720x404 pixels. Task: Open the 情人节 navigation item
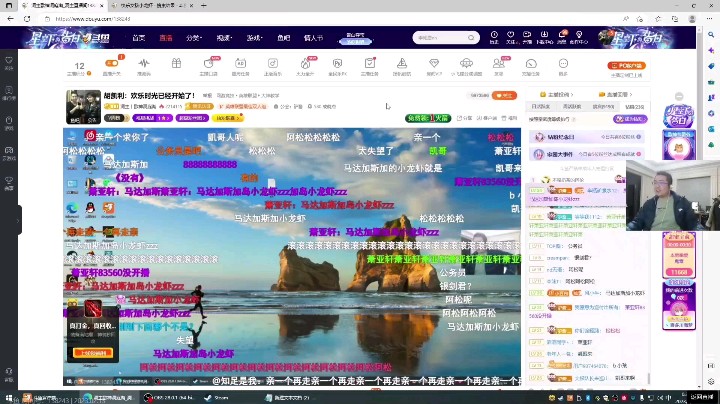coord(313,38)
